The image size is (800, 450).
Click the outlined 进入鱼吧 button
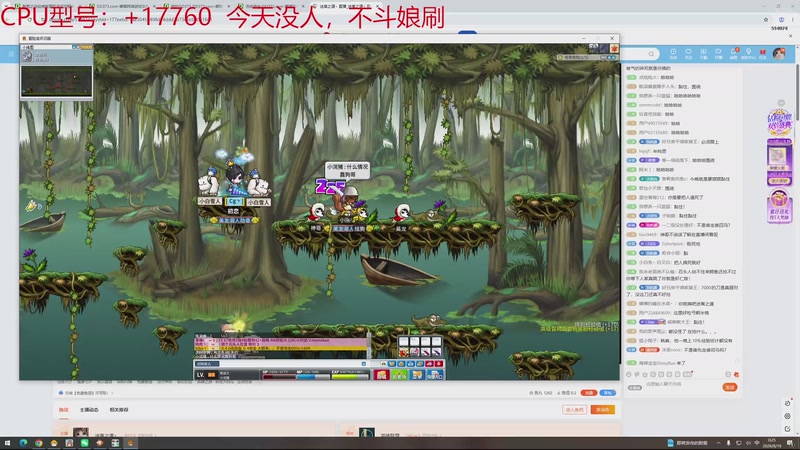(x=574, y=410)
